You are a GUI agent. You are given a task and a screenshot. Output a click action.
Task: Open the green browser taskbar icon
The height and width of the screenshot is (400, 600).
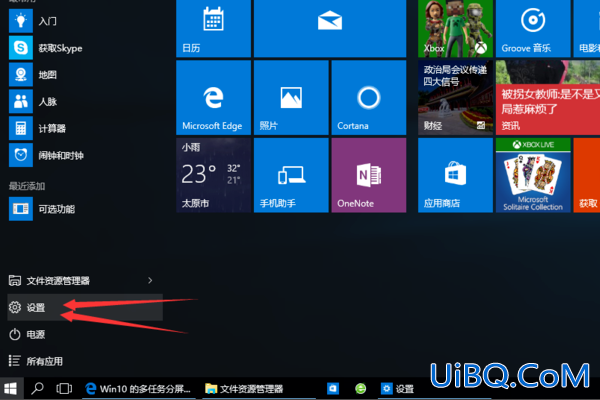tap(360, 389)
